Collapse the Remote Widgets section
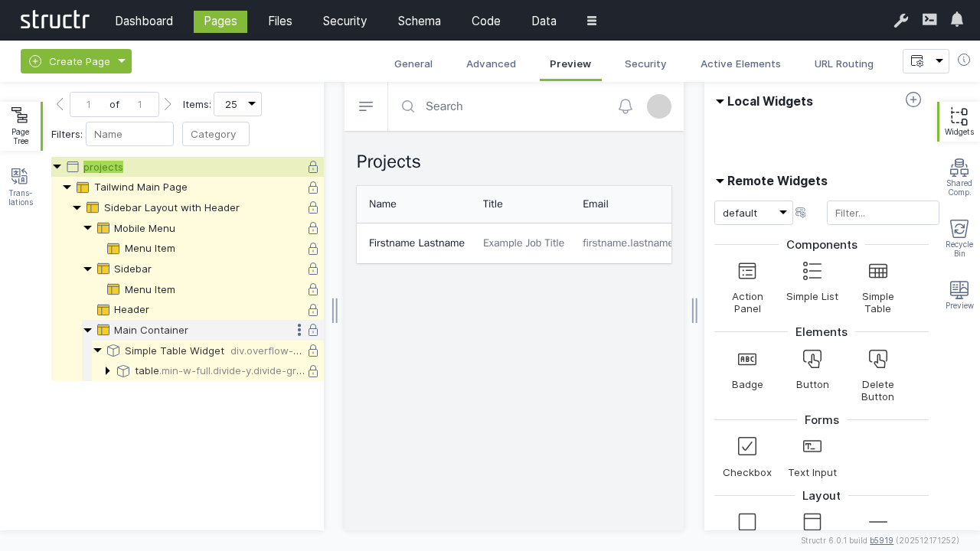The height and width of the screenshot is (551, 980). [x=720, y=181]
